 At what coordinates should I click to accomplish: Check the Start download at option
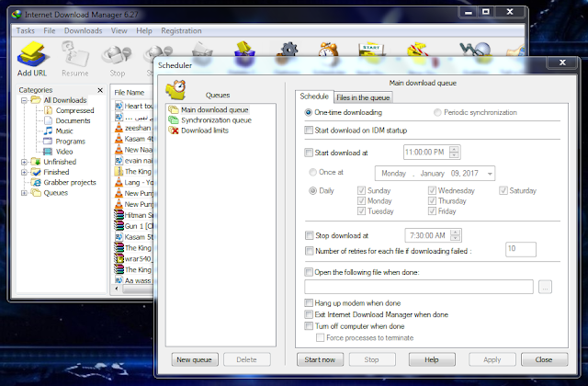click(x=309, y=153)
